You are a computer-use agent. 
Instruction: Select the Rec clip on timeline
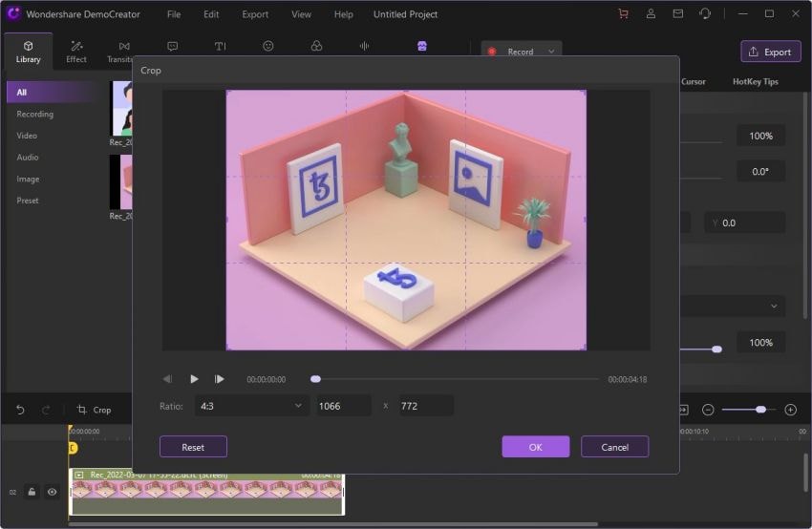pyautogui.click(x=206, y=491)
